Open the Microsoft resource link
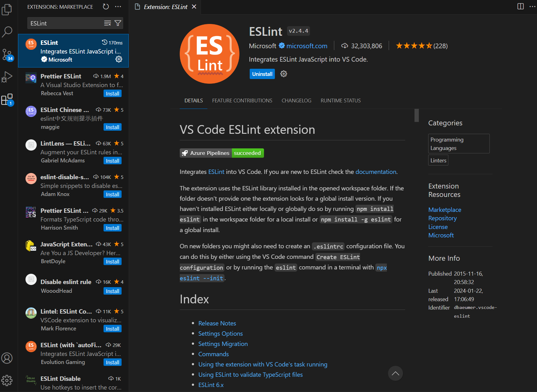 [x=441, y=235]
